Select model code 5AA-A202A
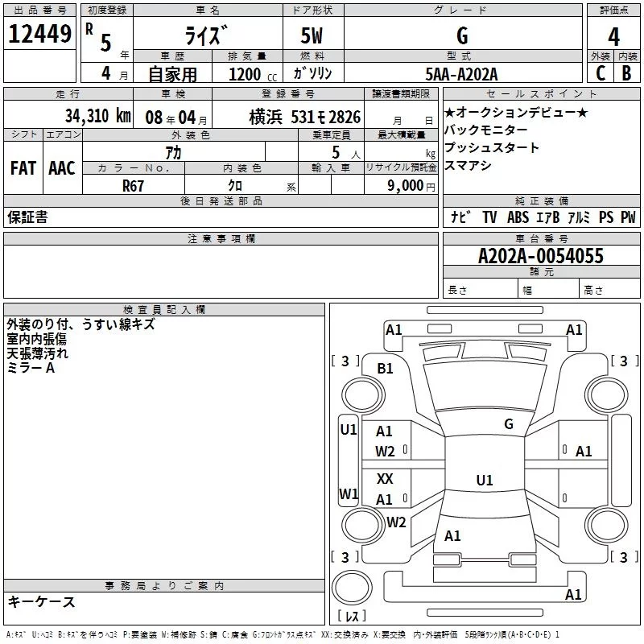644x644 pixels. (x=461, y=74)
